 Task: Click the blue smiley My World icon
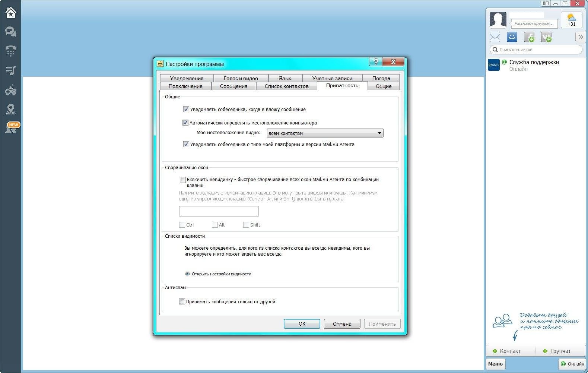pyautogui.click(x=512, y=37)
